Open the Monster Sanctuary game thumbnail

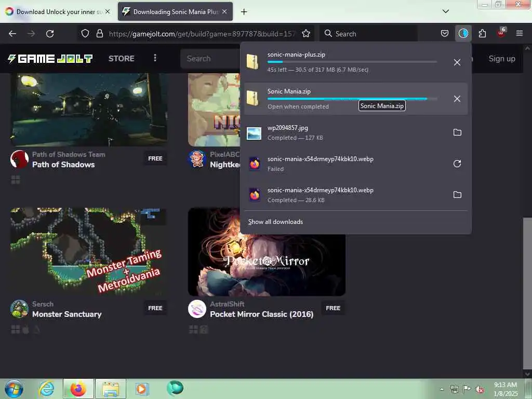[x=88, y=251]
